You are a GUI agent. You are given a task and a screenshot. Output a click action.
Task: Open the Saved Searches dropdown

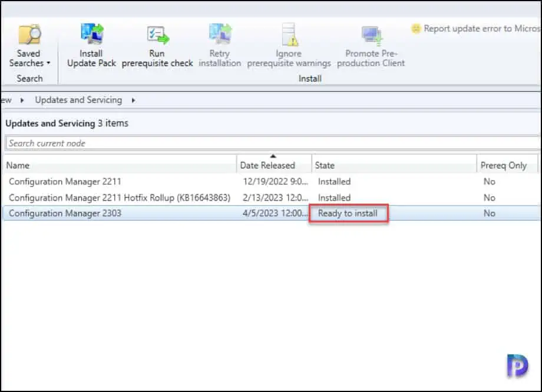coord(29,45)
